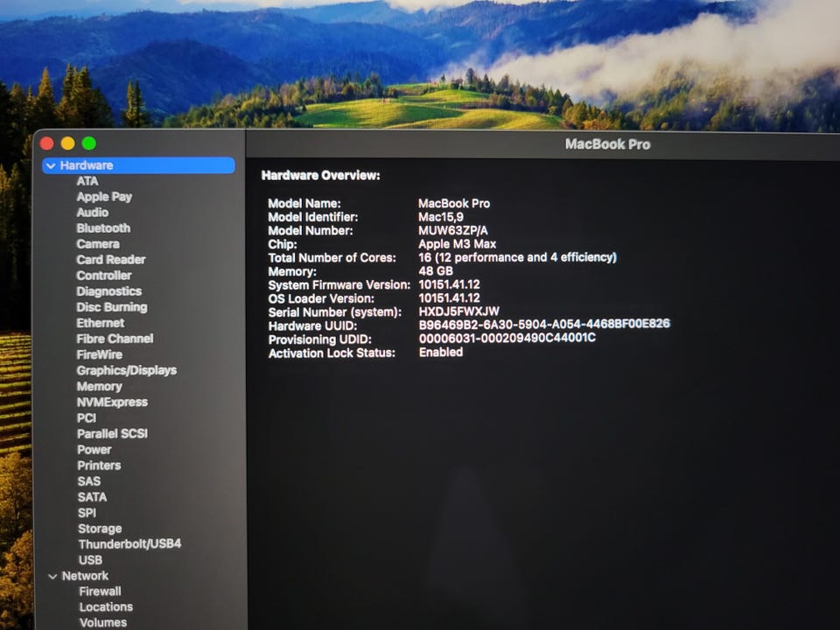Open the NVMExpress entry
Viewport: 840px width, 630px height.
pyautogui.click(x=113, y=402)
